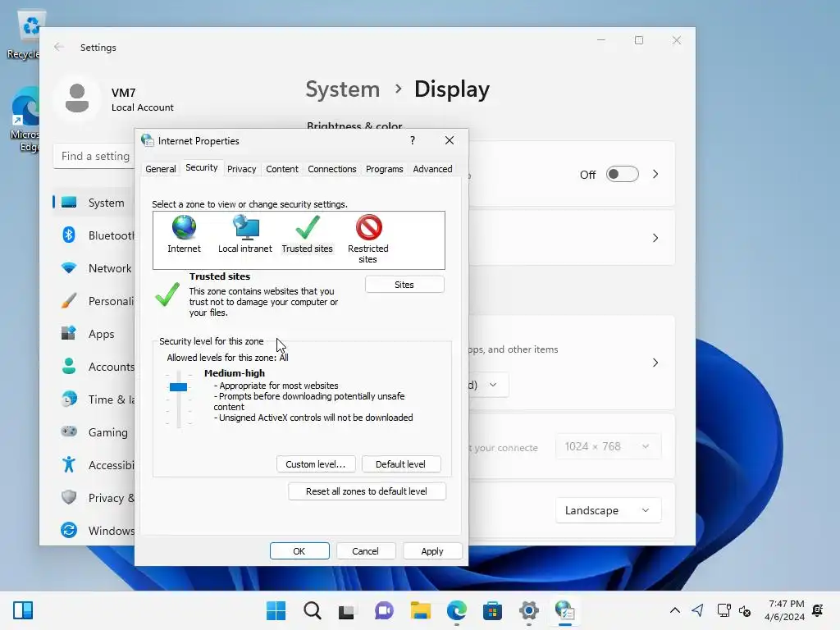Screen dimensions: 840x630
Task: Click the System breadcrumb link
Action: click(342, 89)
